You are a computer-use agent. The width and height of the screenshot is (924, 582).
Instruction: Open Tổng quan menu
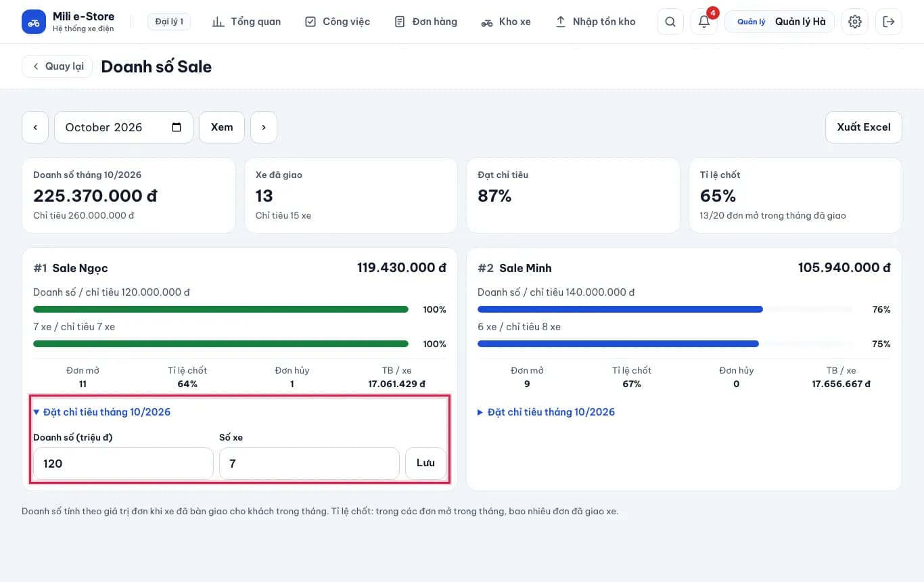(x=246, y=22)
